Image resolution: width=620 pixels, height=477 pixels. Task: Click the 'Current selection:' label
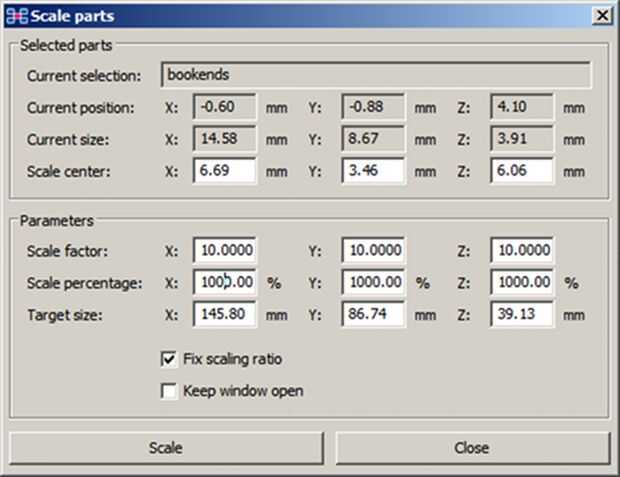84,76
